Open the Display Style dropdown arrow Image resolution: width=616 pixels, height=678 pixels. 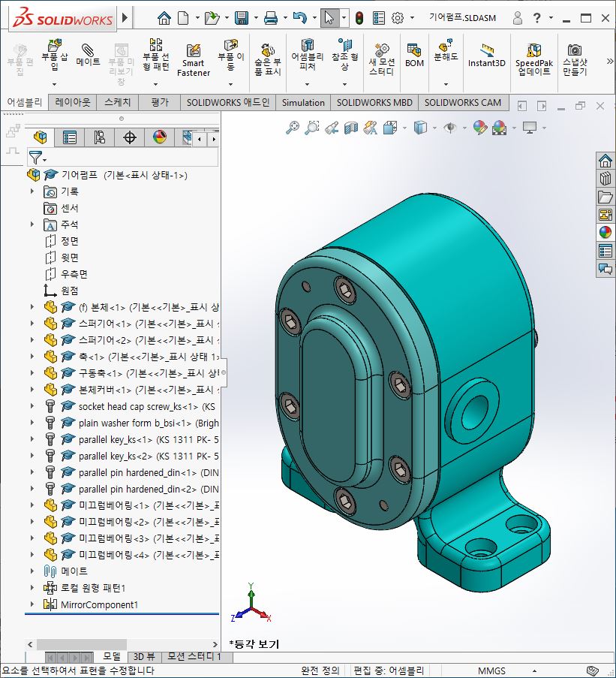coord(434,128)
